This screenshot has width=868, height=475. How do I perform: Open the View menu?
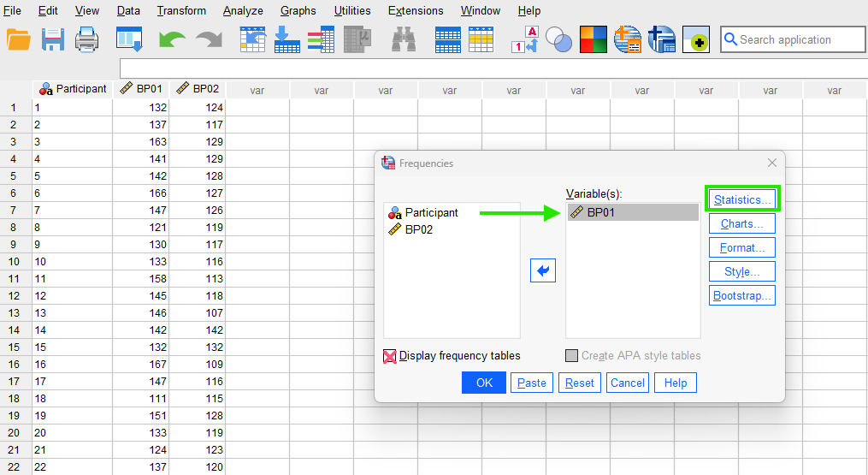click(x=87, y=10)
